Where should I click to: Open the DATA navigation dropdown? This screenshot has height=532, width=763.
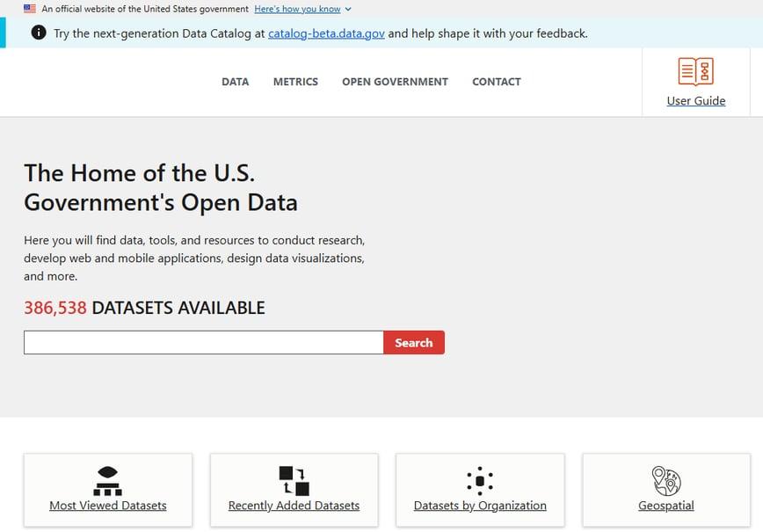(235, 81)
